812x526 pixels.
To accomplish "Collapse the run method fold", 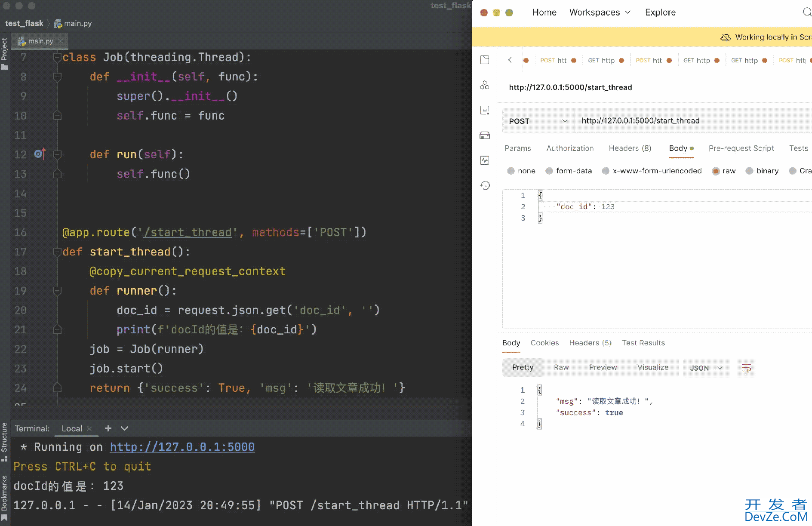I will coord(57,154).
